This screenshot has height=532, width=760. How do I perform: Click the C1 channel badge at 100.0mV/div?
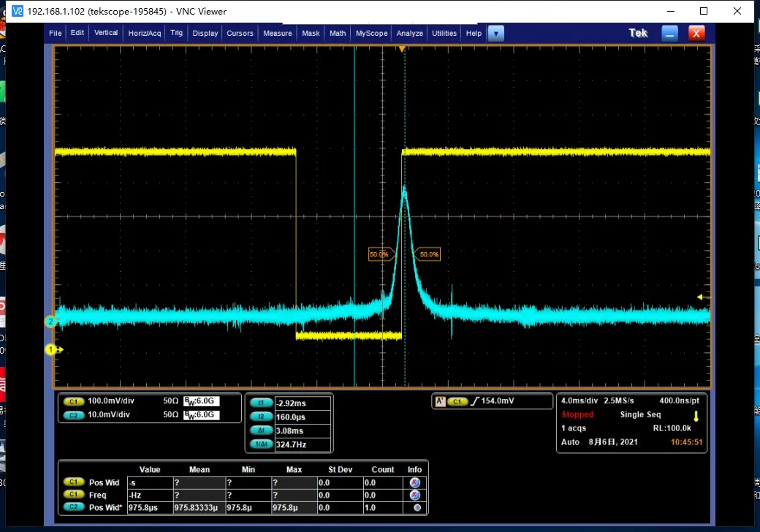point(73,401)
